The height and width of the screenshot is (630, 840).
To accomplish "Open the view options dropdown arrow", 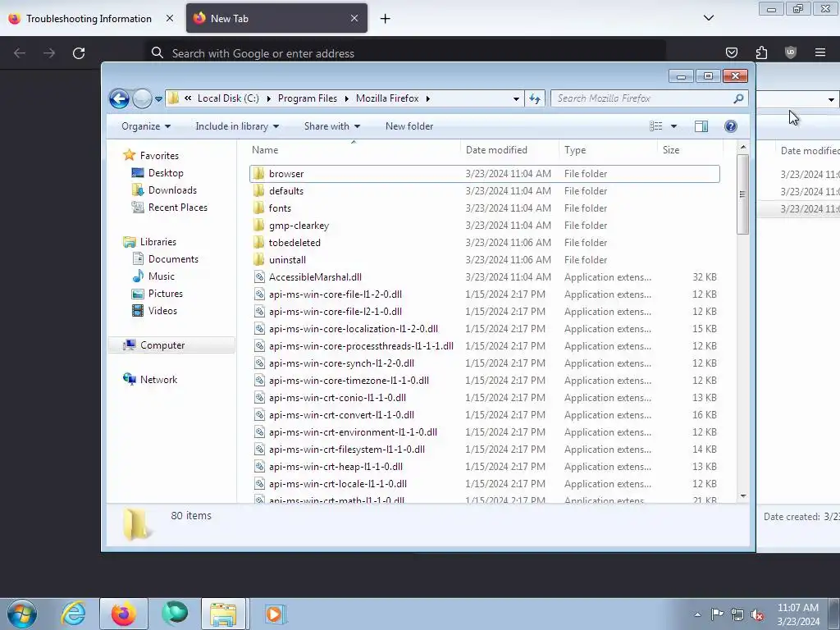I will tap(674, 126).
